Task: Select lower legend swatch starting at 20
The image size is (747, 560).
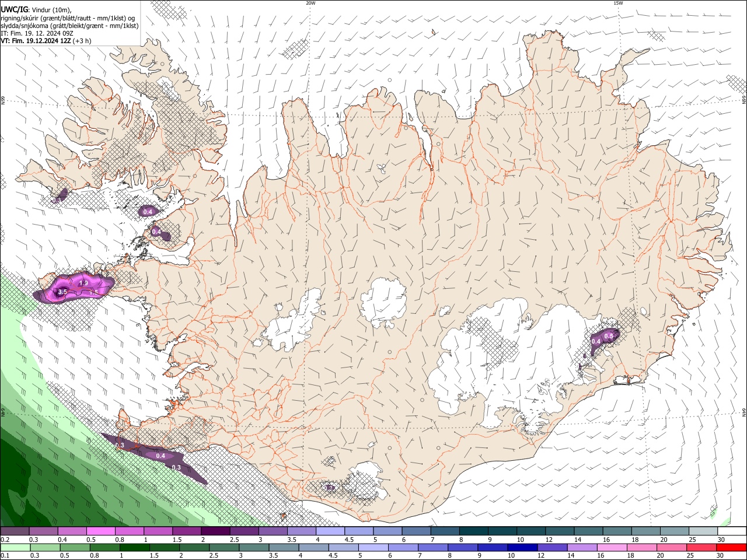Action: tap(672, 548)
